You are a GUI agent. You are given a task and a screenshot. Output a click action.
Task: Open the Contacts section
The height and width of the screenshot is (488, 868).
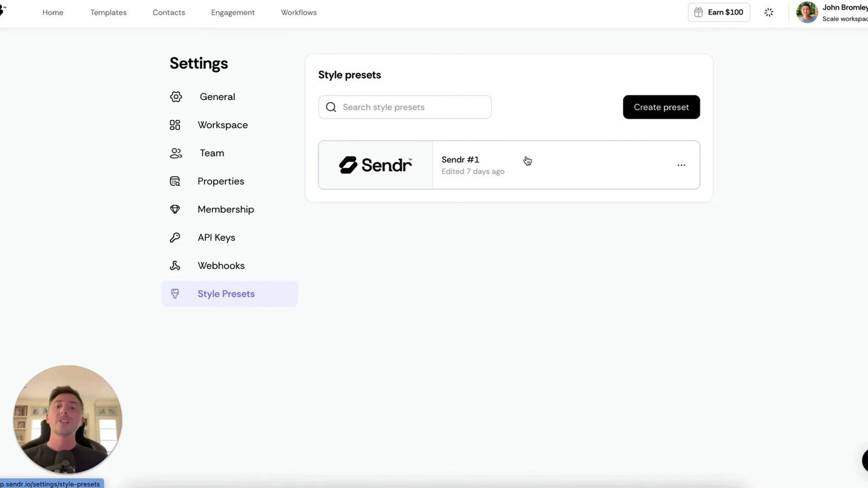click(169, 12)
